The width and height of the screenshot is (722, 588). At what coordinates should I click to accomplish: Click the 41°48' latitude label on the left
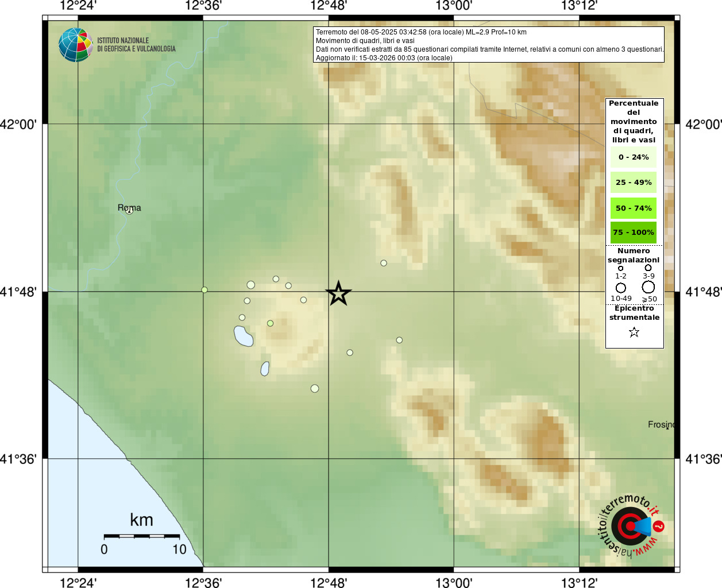[18, 292]
